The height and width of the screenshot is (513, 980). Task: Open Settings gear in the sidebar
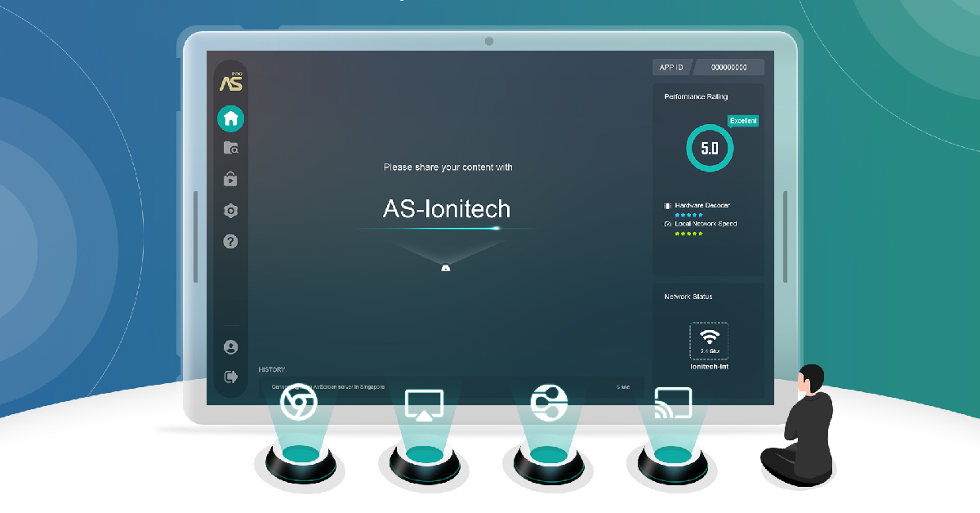(x=230, y=211)
